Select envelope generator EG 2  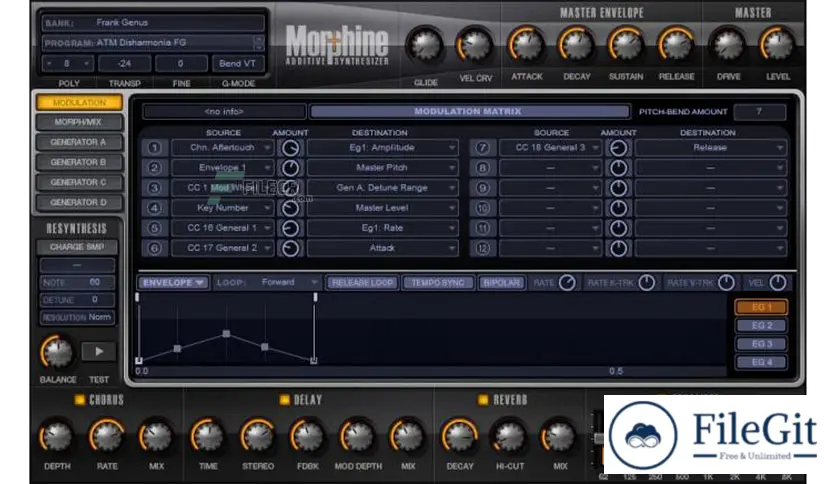761,325
